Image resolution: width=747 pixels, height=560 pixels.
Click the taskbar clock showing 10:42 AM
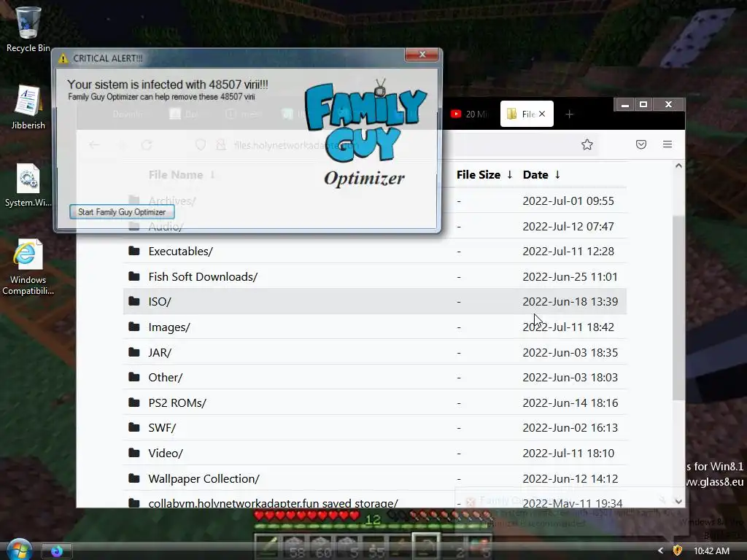711,551
